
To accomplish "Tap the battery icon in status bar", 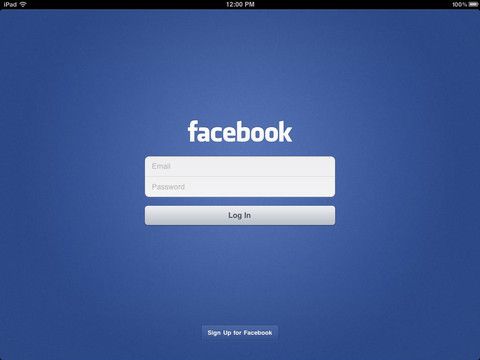I will coord(473,4).
